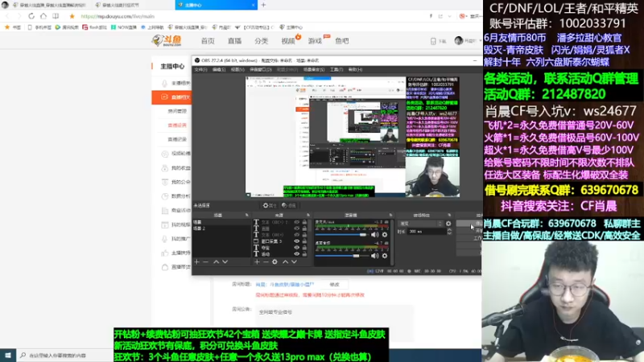Mute the 麦克风/Aux speaker icon
Screen dimensions: 644x362
[x=374, y=235]
